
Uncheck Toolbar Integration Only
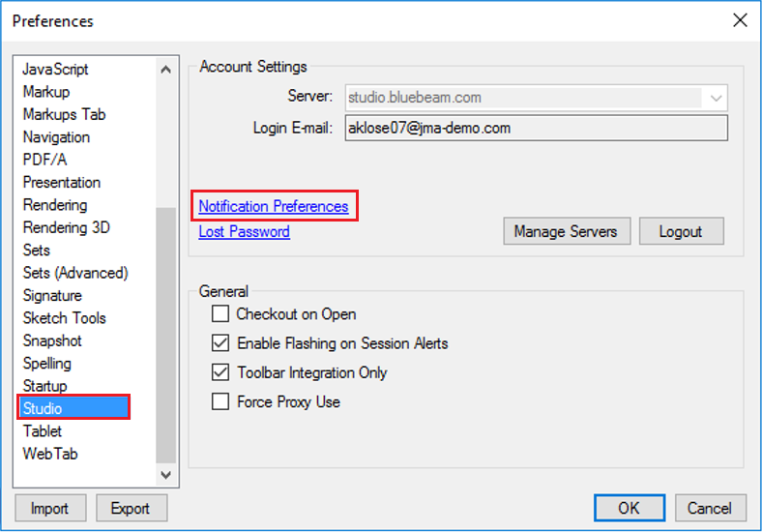[220, 372]
